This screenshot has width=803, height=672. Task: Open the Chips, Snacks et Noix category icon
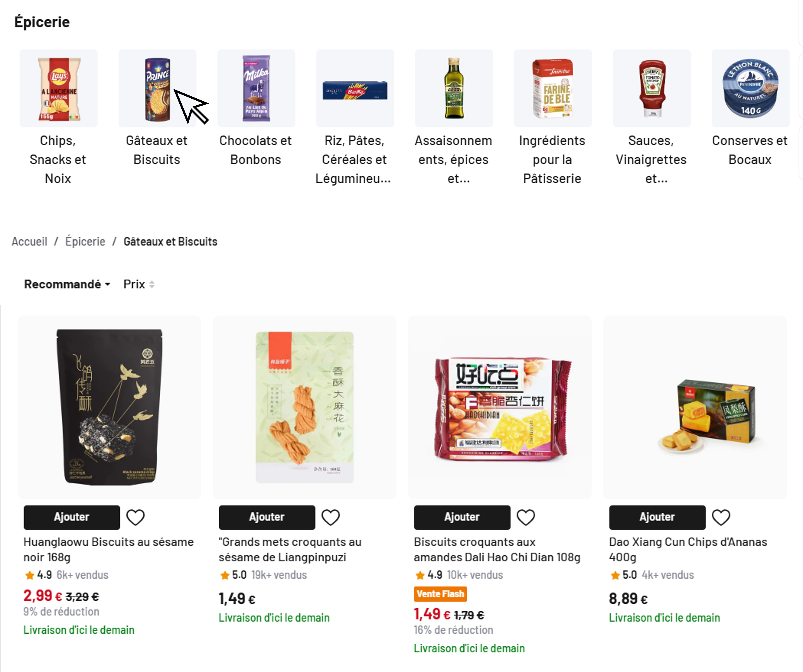pos(58,88)
